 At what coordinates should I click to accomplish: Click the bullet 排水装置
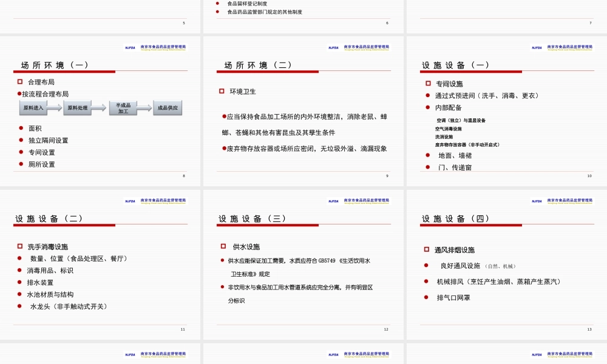click(x=40, y=282)
